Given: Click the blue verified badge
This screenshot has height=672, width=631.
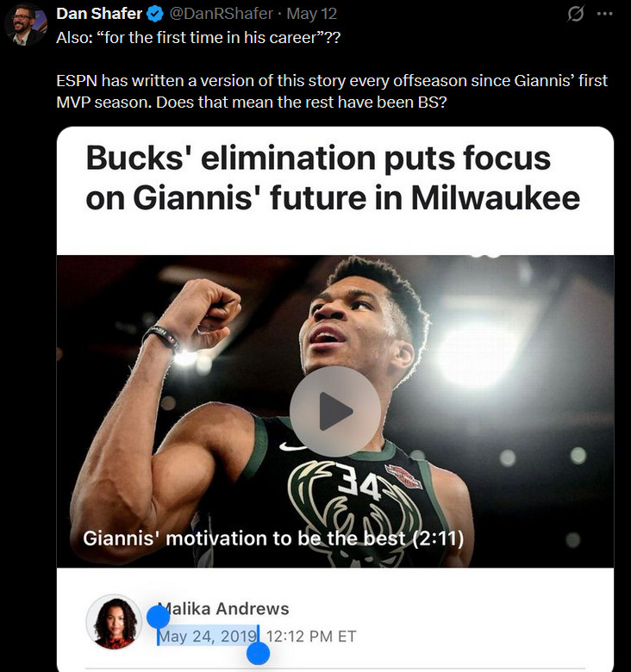Looking at the screenshot, I should tap(155, 14).
